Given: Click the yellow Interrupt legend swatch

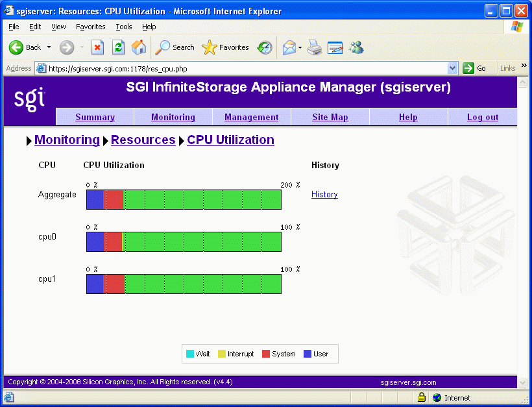Looking at the screenshot, I should click(221, 354).
